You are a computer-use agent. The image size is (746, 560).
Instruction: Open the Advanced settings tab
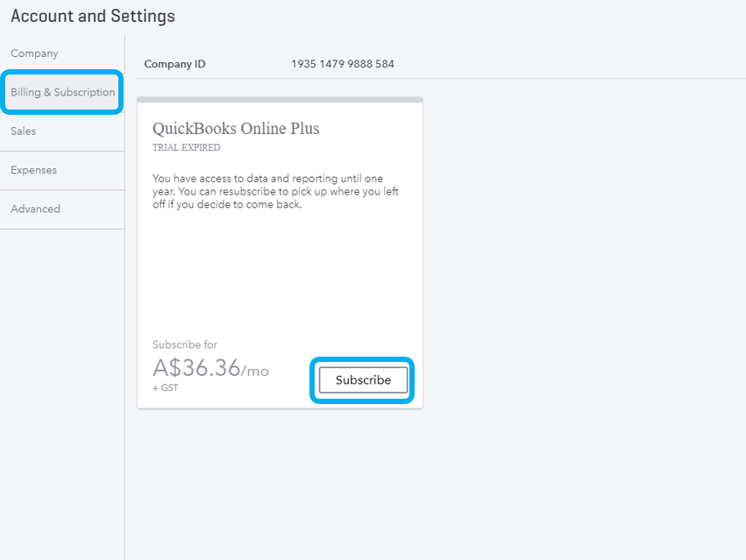tap(35, 209)
